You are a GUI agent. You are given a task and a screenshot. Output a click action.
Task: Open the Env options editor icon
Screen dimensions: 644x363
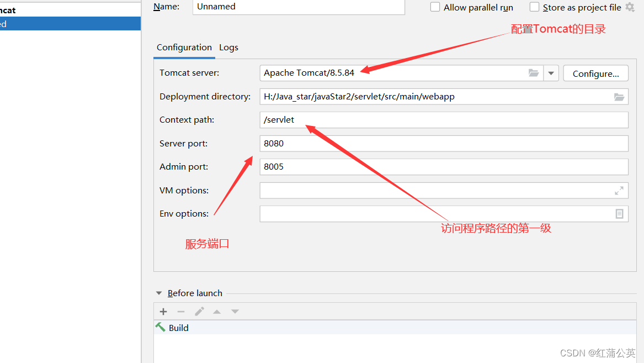click(x=619, y=214)
